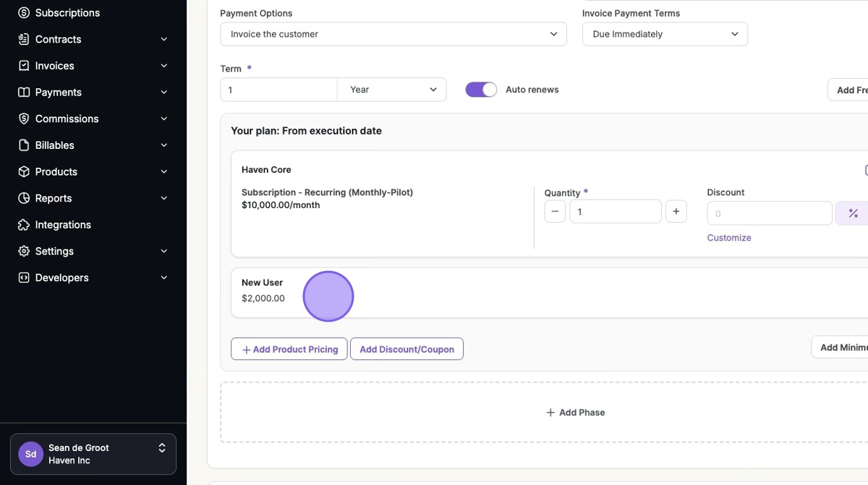This screenshot has height=485, width=868.
Task: Click the Integrations puzzle icon
Action: click(24, 225)
